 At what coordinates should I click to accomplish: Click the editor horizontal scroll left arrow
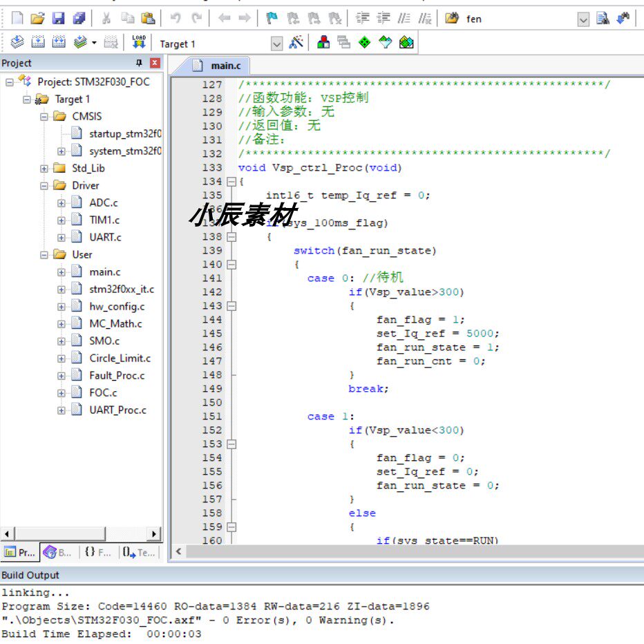click(x=179, y=551)
